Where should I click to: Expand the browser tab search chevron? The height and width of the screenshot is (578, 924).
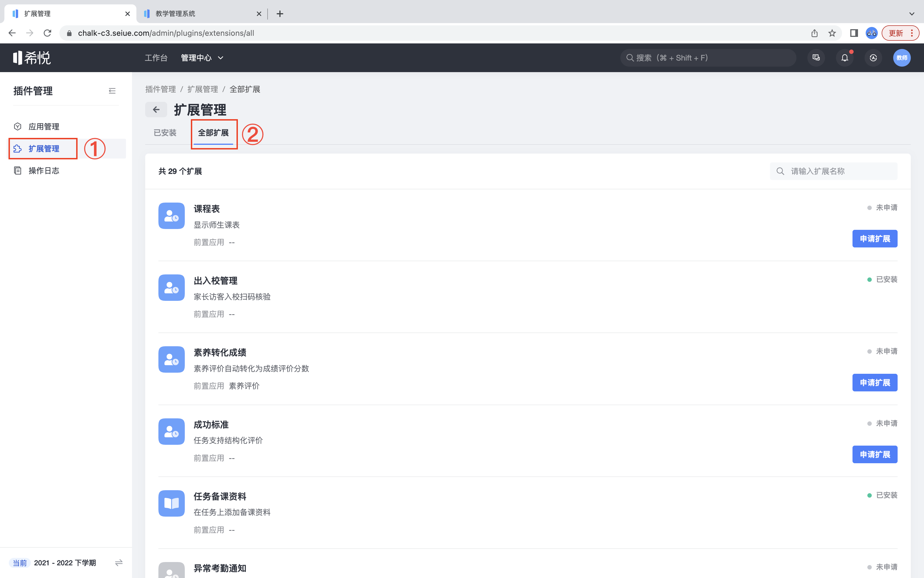[x=912, y=14]
